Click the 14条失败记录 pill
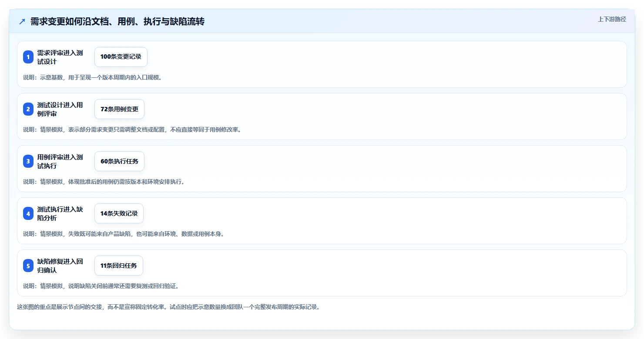 coord(119,213)
